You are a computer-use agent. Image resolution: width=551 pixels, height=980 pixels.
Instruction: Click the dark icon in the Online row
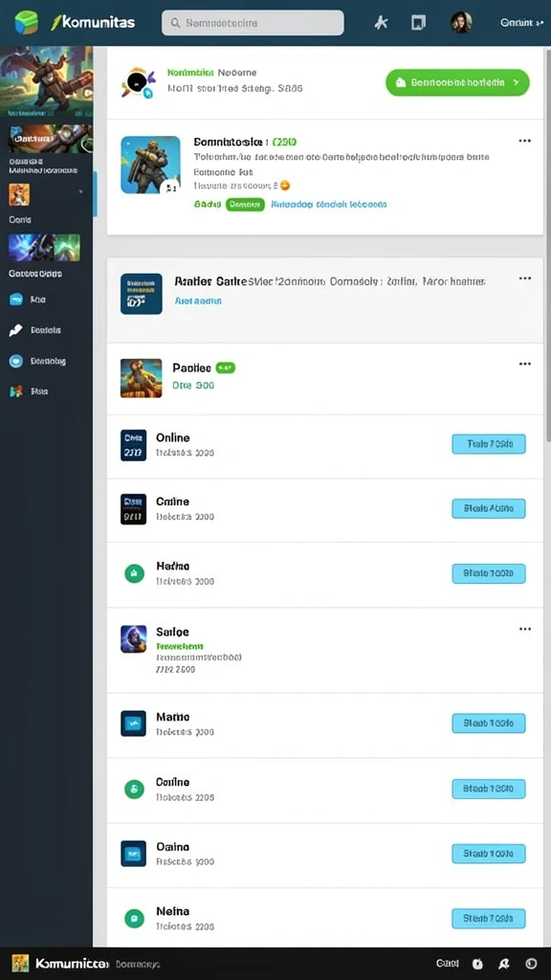click(x=134, y=445)
